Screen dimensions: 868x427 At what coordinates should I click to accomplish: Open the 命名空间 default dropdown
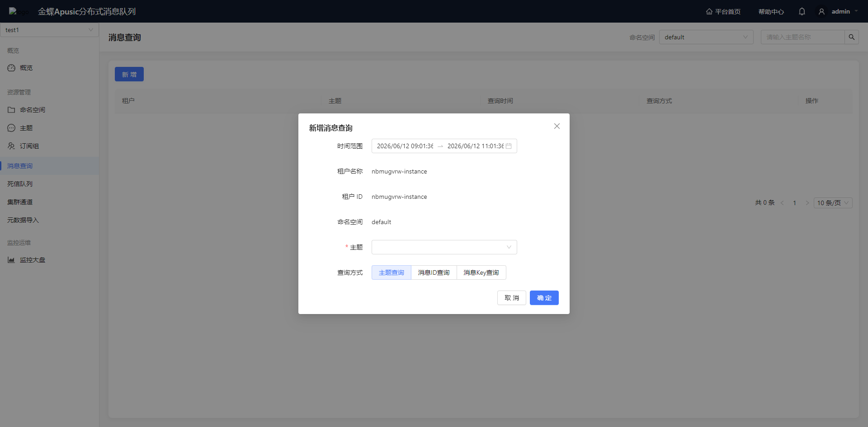706,37
